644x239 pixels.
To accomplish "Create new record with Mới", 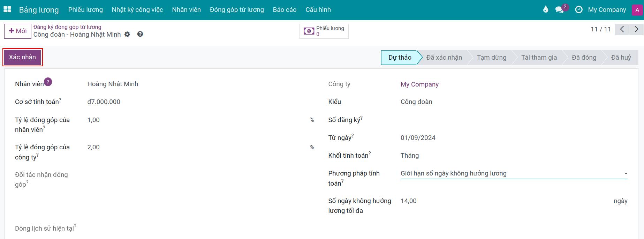I will pos(17,31).
